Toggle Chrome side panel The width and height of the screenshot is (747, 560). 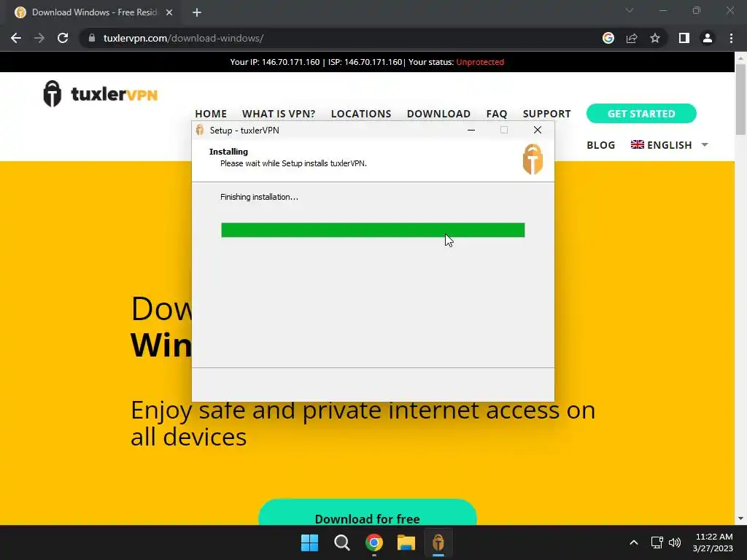[684, 38]
